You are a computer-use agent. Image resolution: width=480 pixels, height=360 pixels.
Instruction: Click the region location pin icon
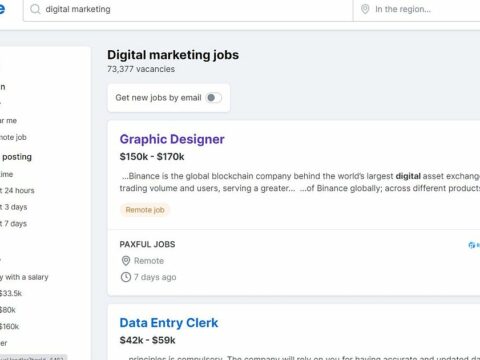[x=365, y=9]
